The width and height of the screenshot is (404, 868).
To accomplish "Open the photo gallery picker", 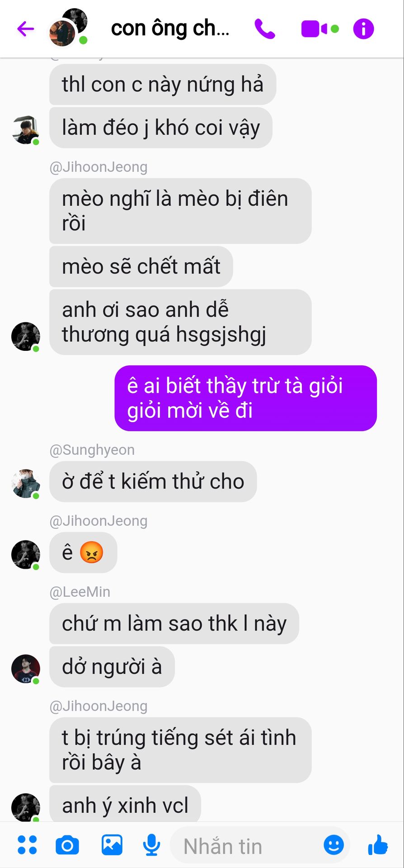I will tap(112, 844).
